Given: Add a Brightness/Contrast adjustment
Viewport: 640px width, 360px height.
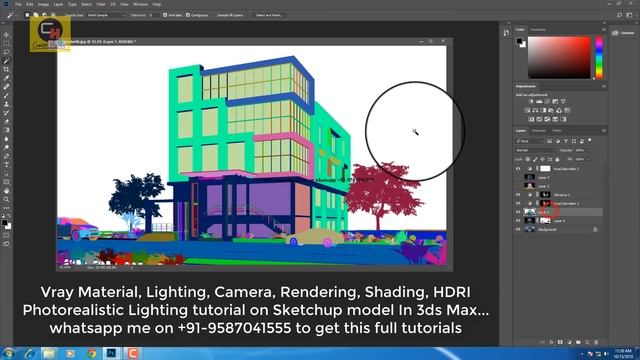Looking at the screenshot, I should coord(531,101).
